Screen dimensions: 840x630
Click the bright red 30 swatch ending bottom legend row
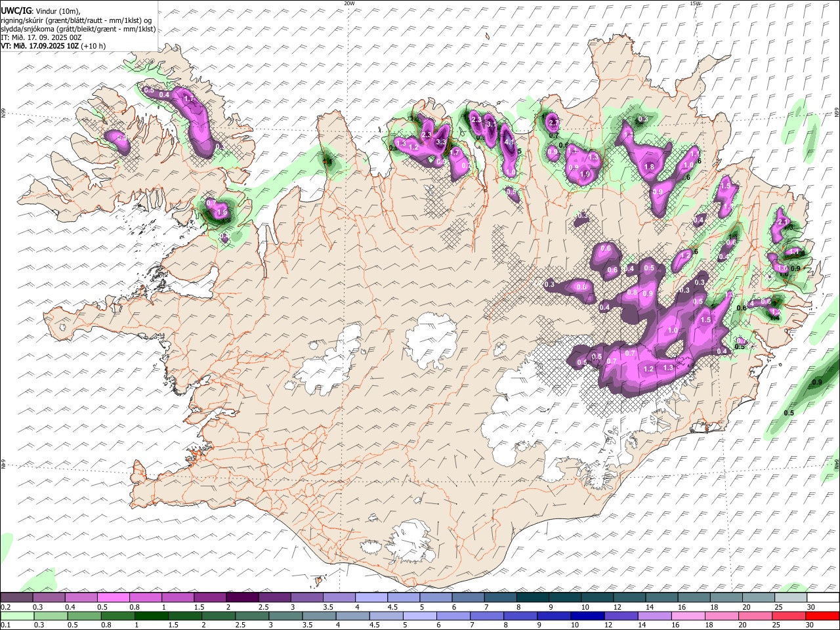click(823, 616)
